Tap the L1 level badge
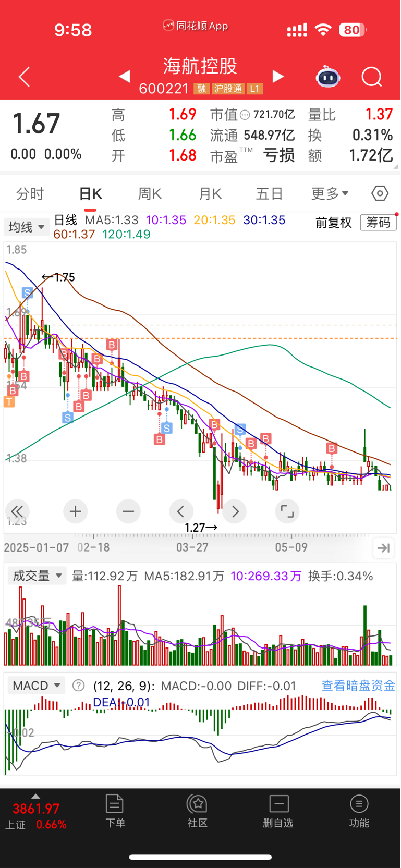The height and width of the screenshot is (868, 401). tap(254, 89)
